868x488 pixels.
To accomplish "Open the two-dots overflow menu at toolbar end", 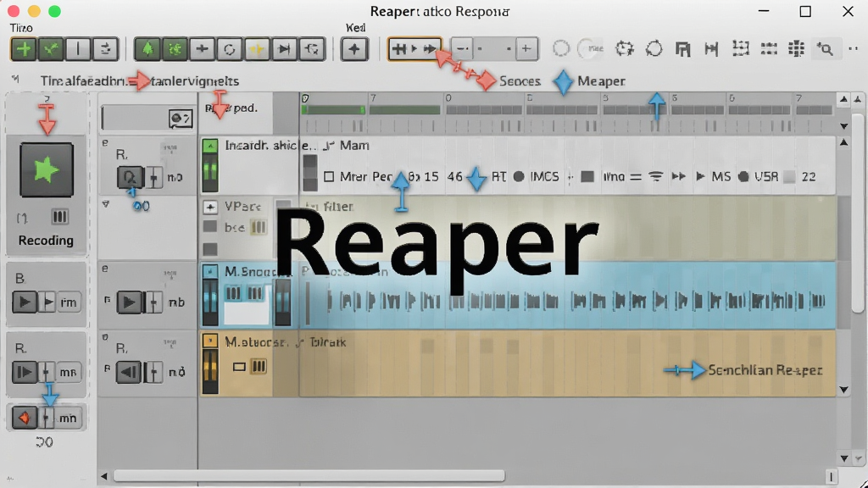I will pos(853,48).
